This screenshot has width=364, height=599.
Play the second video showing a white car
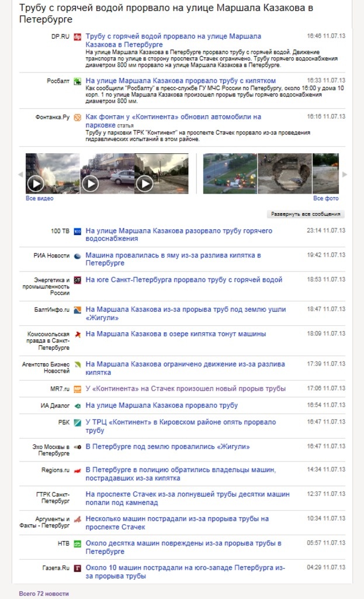pyautogui.click(x=90, y=184)
